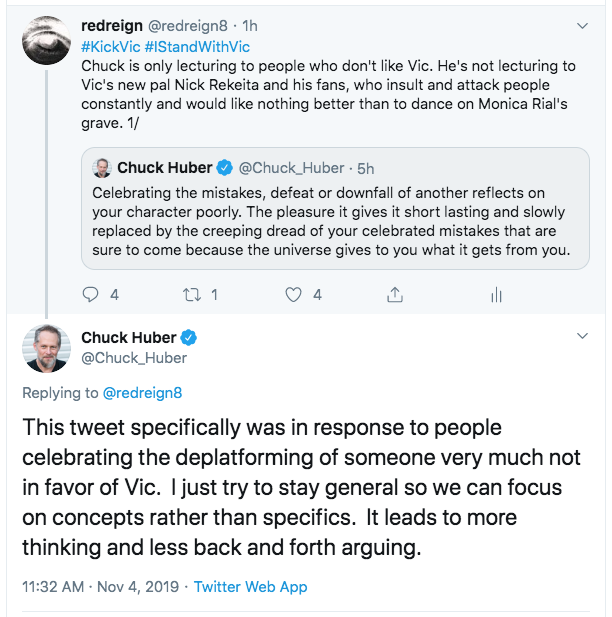
Task: Click the reply speech bubble icon
Action: [90, 294]
